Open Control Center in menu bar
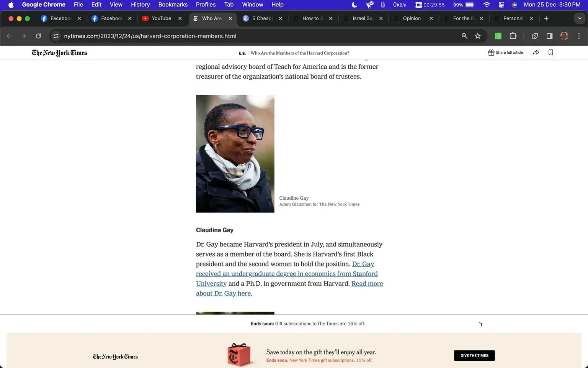This screenshot has height=368, width=588. tap(501, 5)
